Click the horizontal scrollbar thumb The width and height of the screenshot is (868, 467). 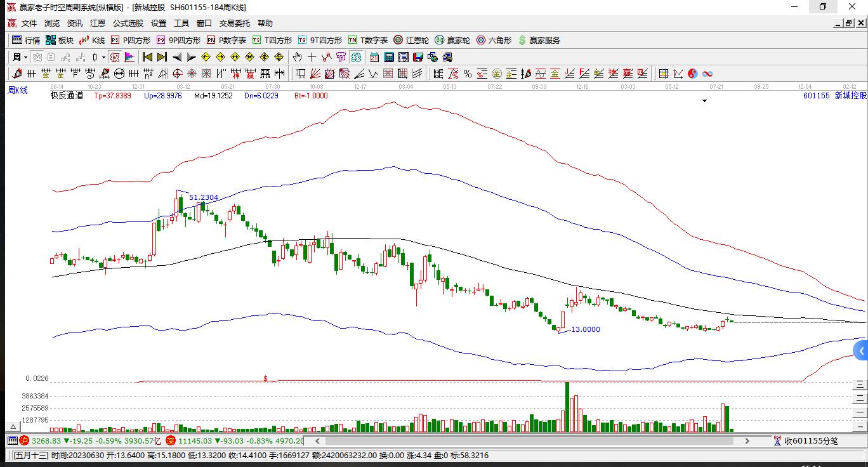pyautogui.click(x=530, y=441)
